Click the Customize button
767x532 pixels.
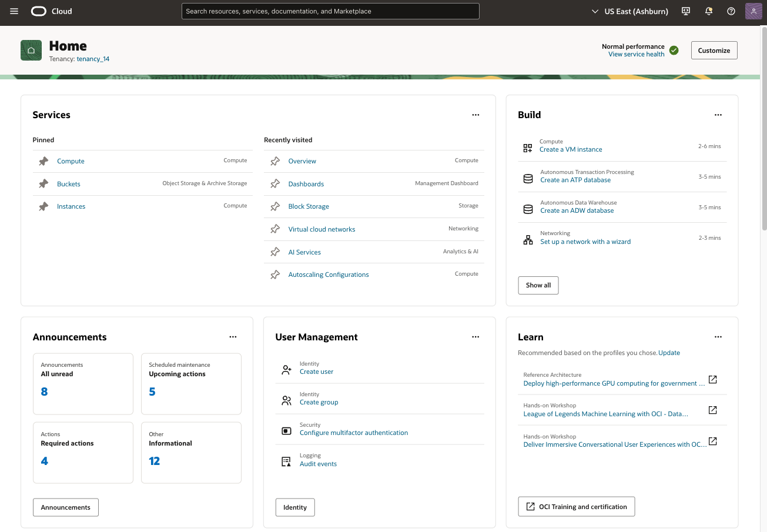[x=714, y=50]
